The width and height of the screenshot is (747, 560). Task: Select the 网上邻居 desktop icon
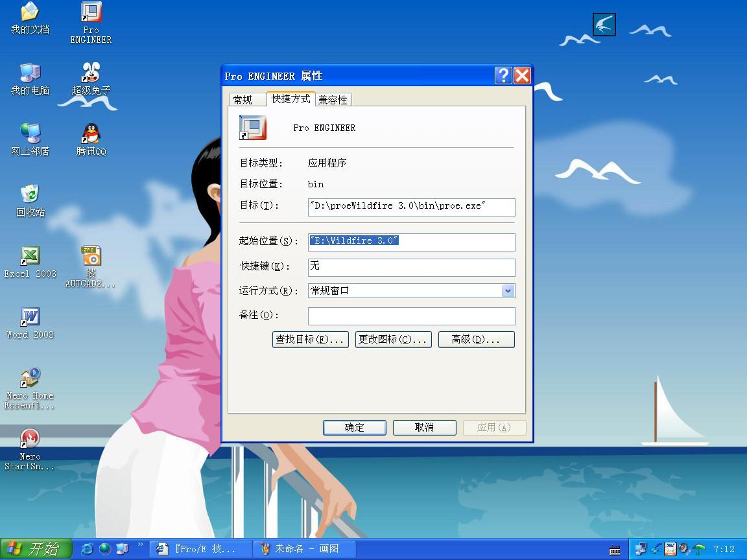(x=30, y=140)
